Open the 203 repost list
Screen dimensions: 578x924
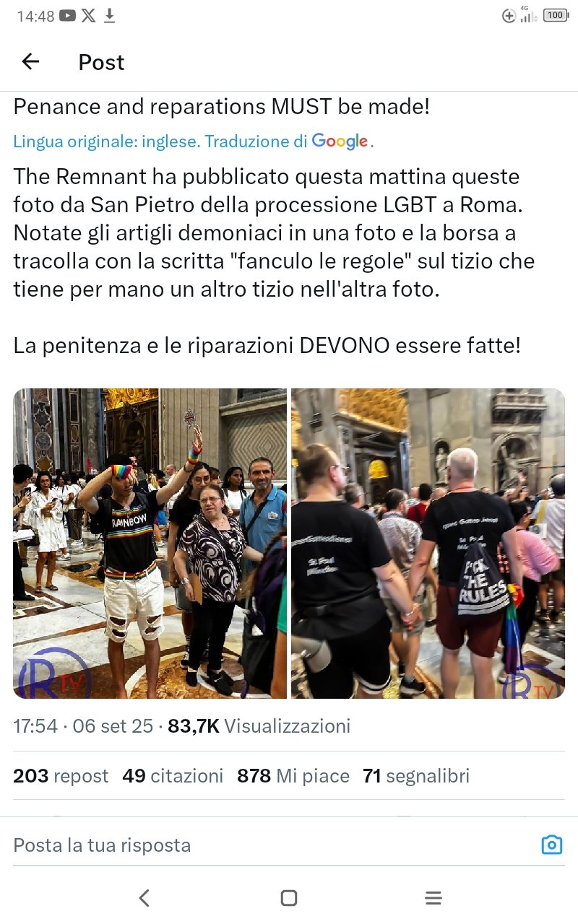[x=61, y=776]
